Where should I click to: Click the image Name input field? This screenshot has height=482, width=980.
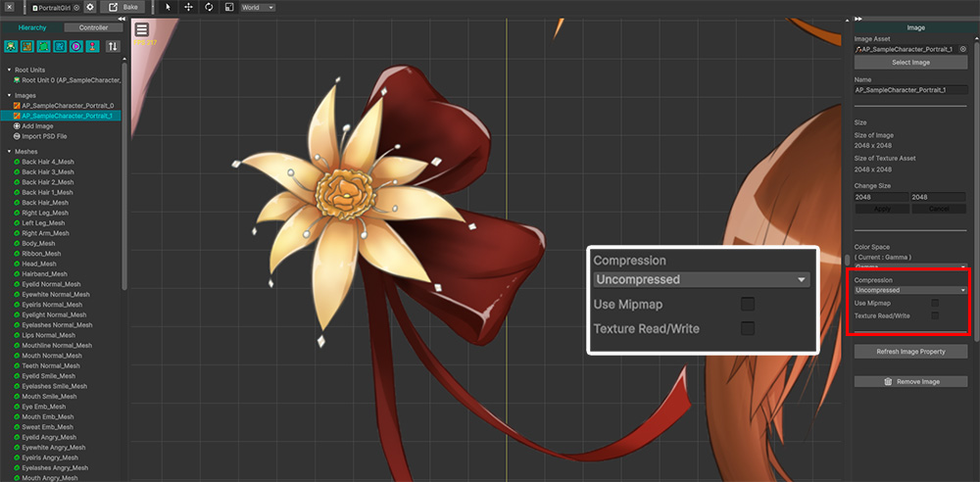point(910,90)
